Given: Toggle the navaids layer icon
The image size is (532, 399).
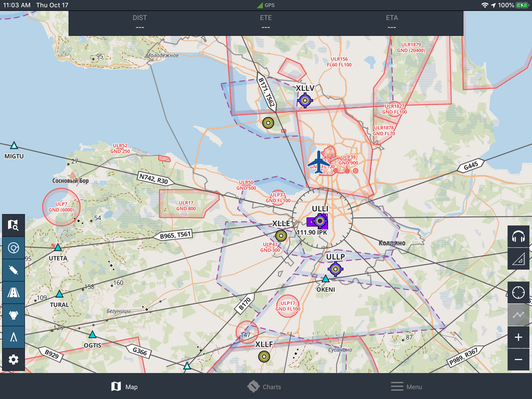Looking at the screenshot, I should pyautogui.click(x=13, y=270).
